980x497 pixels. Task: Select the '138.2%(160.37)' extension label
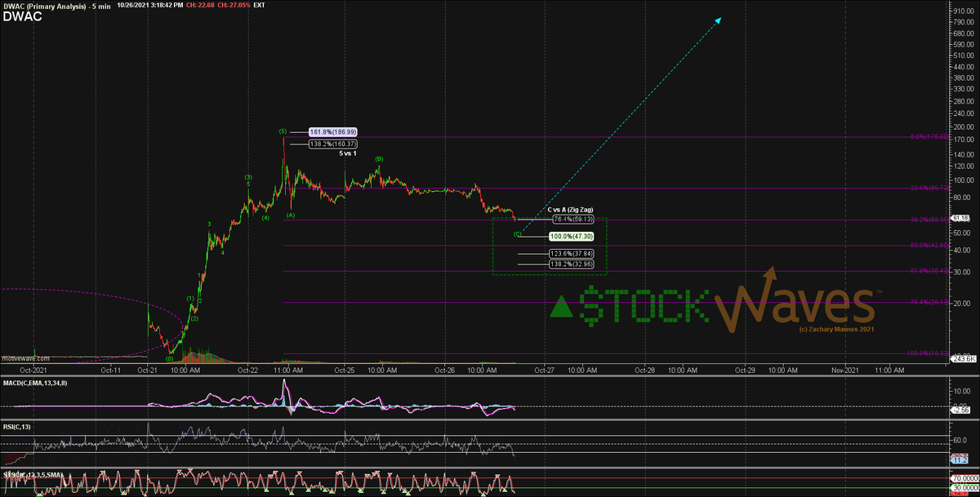pyautogui.click(x=333, y=144)
